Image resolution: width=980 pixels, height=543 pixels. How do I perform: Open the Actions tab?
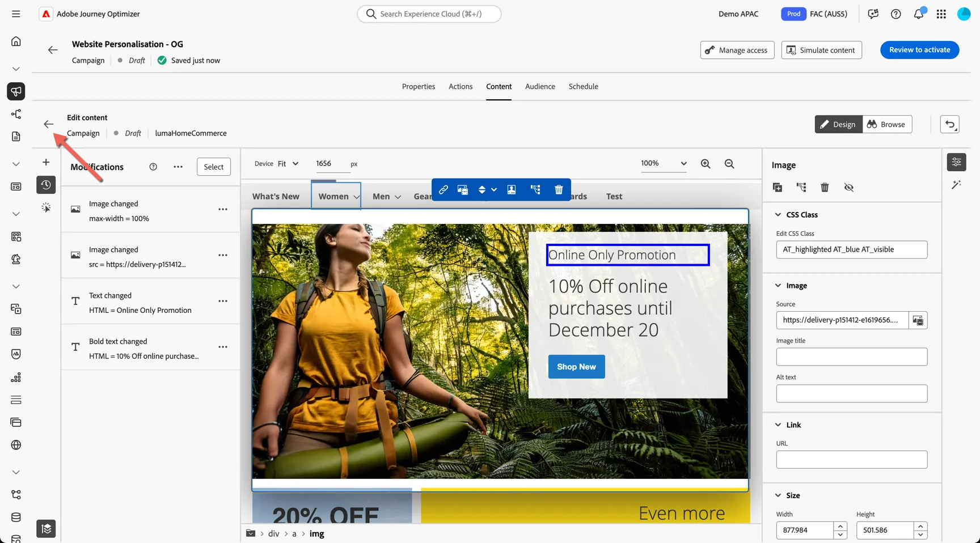461,87
